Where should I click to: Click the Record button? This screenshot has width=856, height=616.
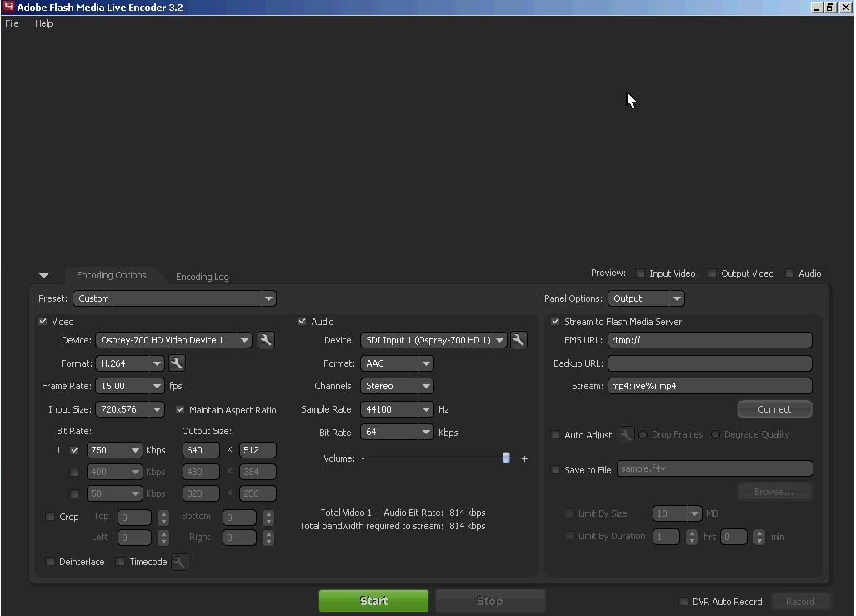(x=800, y=601)
